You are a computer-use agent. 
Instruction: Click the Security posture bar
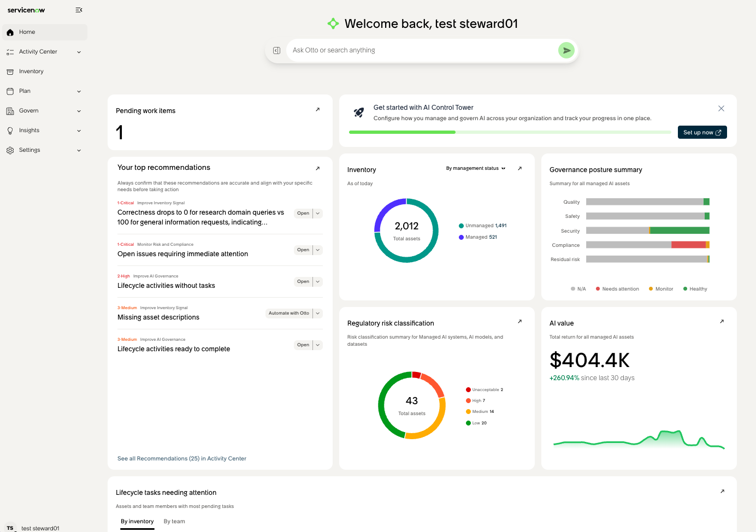648,231
